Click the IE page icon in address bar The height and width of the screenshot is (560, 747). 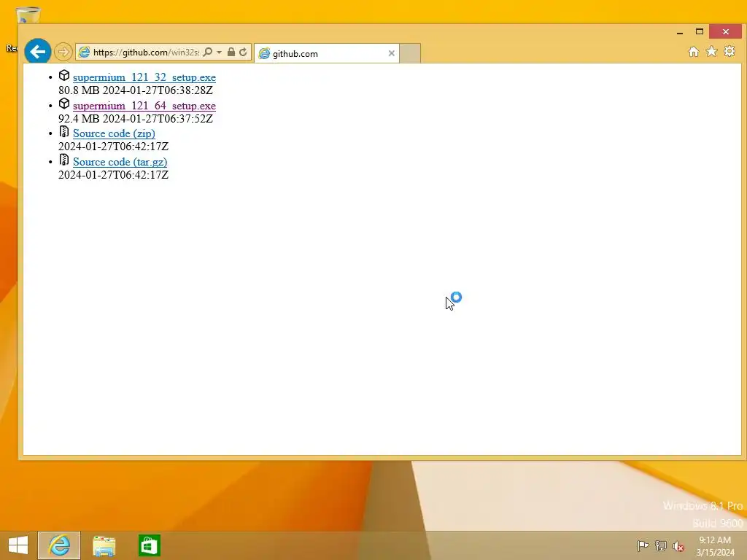84,52
